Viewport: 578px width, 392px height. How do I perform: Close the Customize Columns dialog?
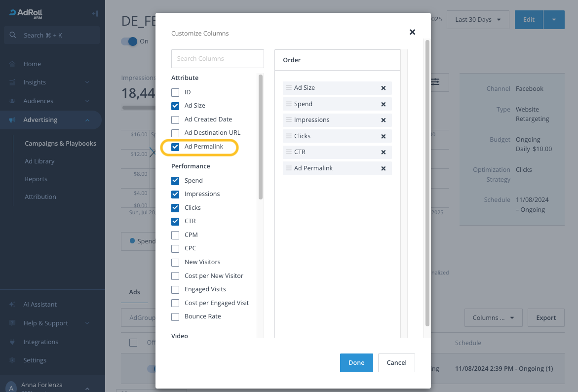pos(412,32)
